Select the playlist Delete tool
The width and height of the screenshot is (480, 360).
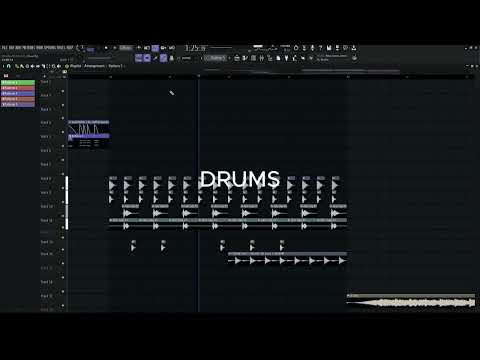point(27,66)
